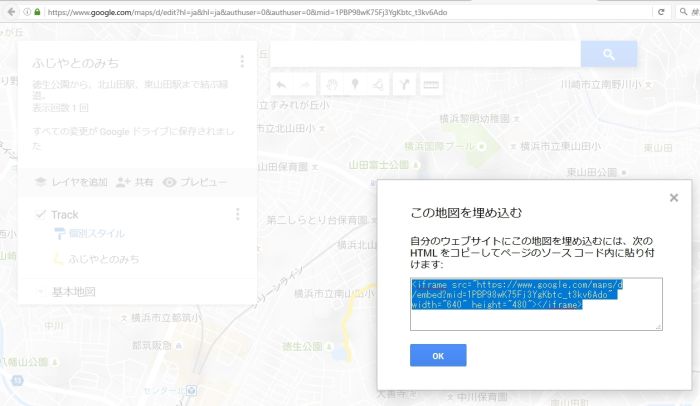Click the map search input field
Screen dimensions: 700x406
pos(425,54)
